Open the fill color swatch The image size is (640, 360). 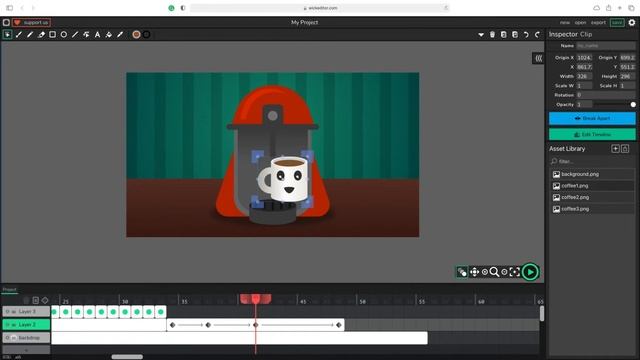[x=136, y=35]
